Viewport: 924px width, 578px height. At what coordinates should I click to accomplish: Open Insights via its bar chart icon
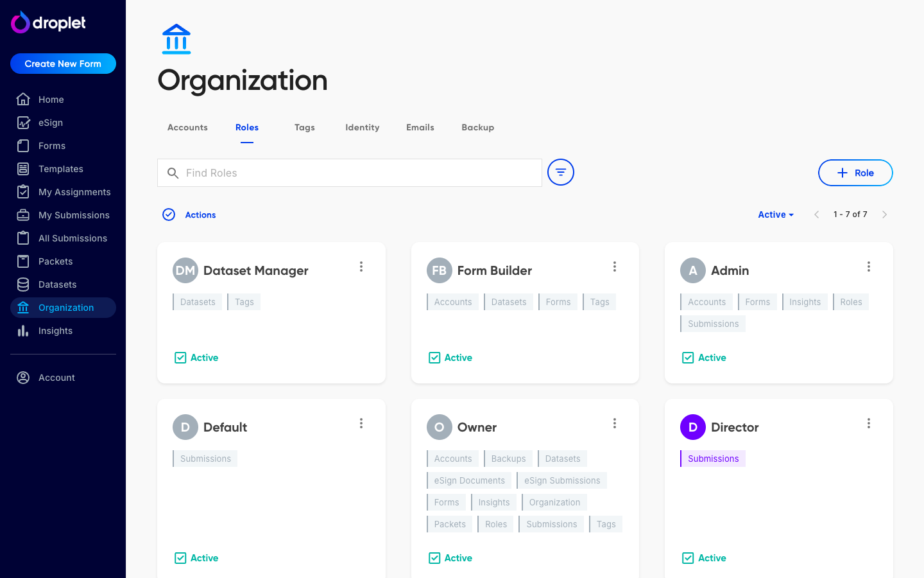coord(23,331)
